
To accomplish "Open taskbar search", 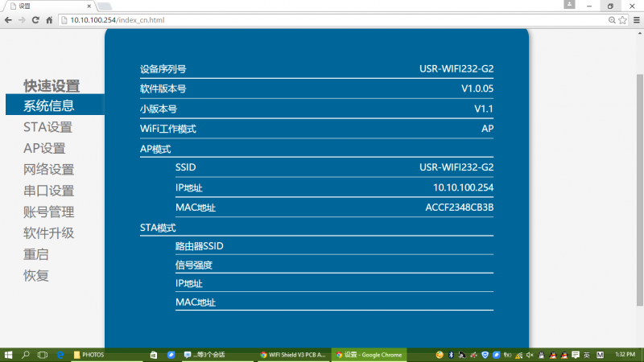I will tap(26, 355).
